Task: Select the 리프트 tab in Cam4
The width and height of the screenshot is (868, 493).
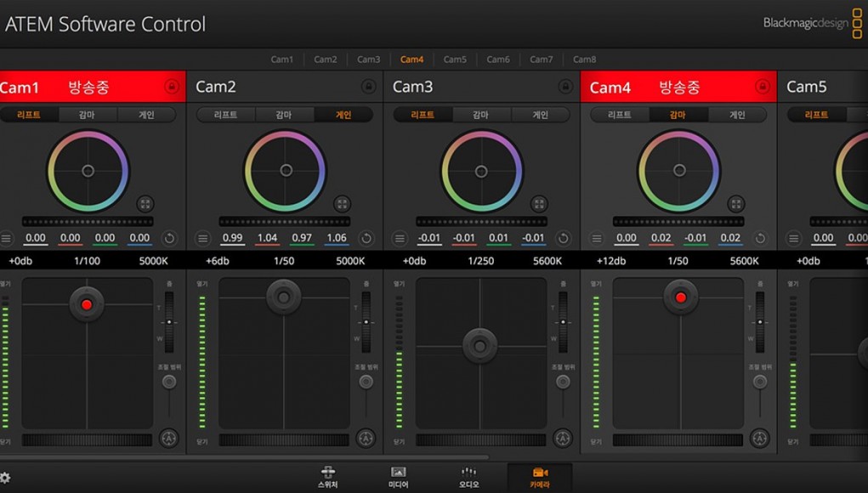Action: [x=620, y=115]
